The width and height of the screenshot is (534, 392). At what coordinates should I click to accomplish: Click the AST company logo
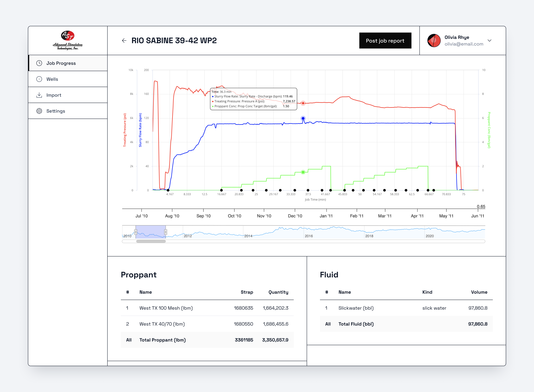coord(68,40)
